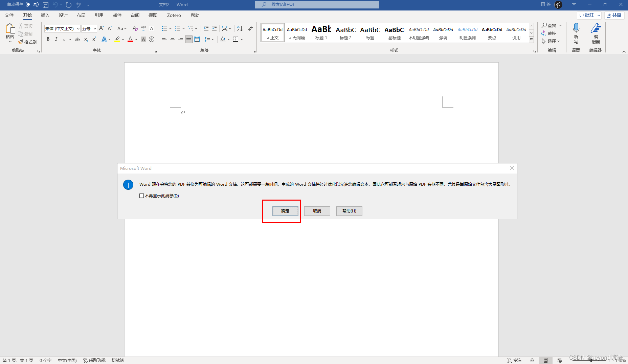Decrease font size with shrink icon
The height and width of the screenshot is (364, 628).
110,28
